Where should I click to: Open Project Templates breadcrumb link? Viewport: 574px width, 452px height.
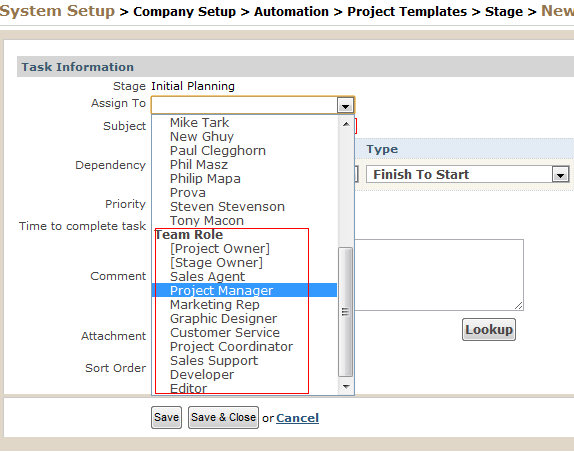click(x=407, y=12)
